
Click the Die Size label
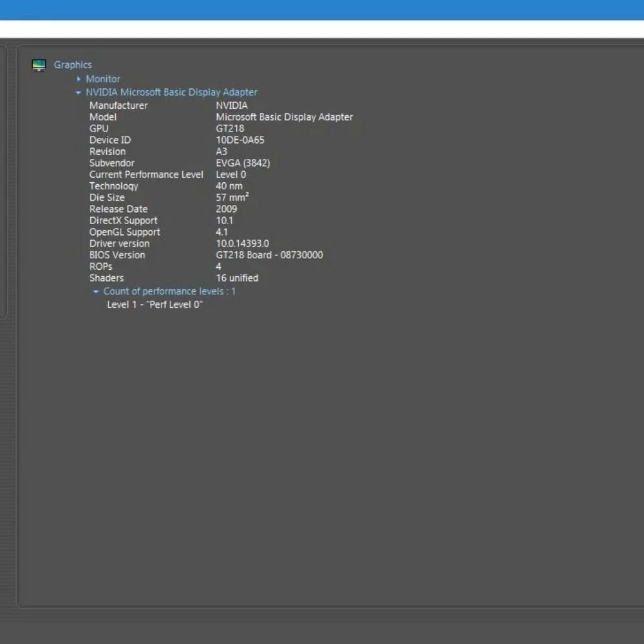[x=107, y=198]
